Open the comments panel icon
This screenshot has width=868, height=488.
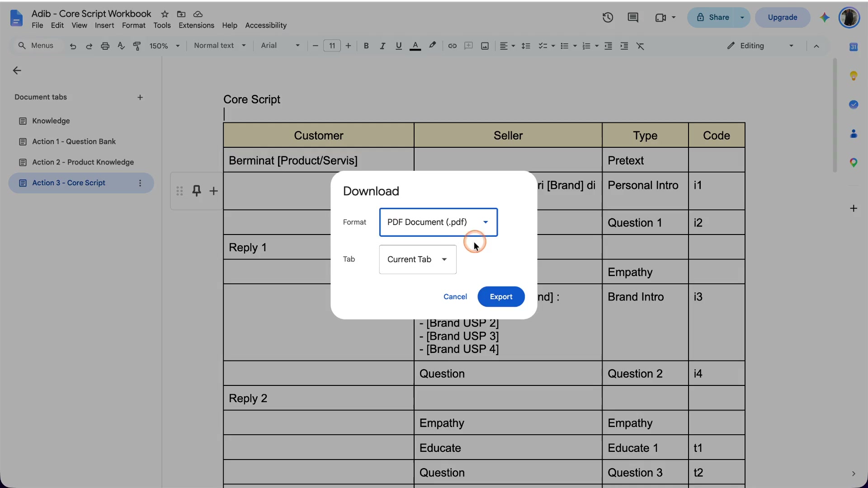[x=633, y=18]
